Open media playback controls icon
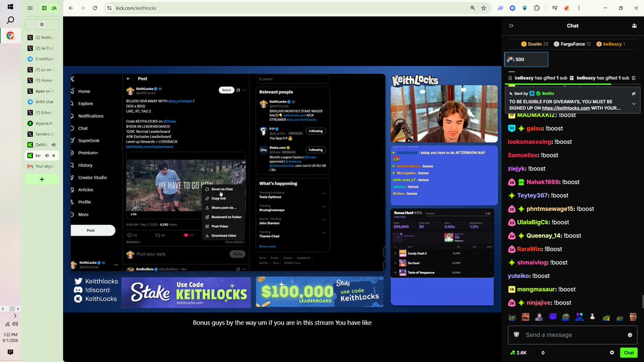Viewport: 644px width, 362px height. [554, 8]
